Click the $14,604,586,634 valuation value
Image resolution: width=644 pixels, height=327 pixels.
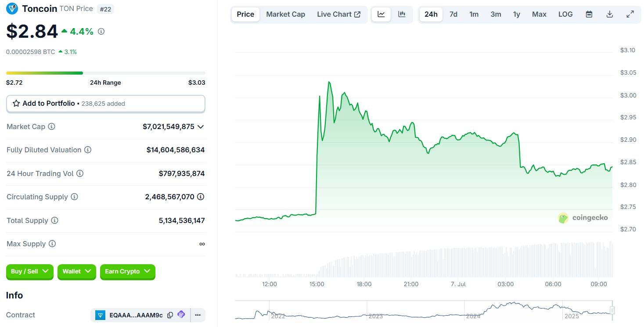pyautogui.click(x=176, y=150)
